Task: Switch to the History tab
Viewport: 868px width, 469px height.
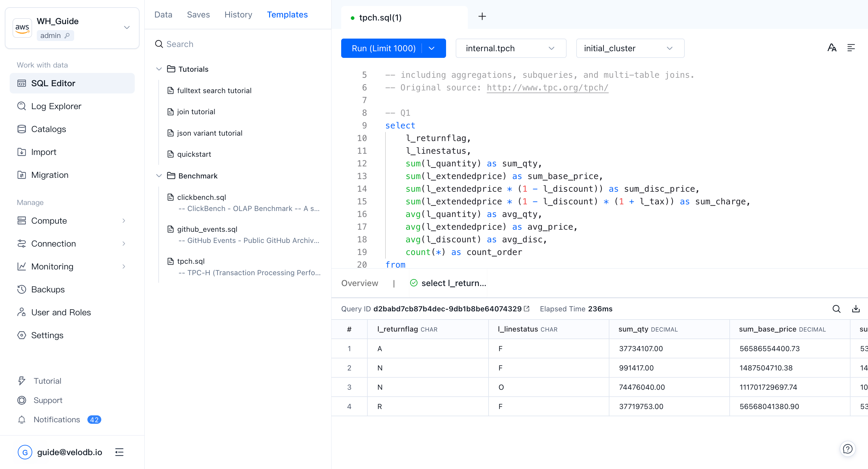Action: tap(238, 14)
